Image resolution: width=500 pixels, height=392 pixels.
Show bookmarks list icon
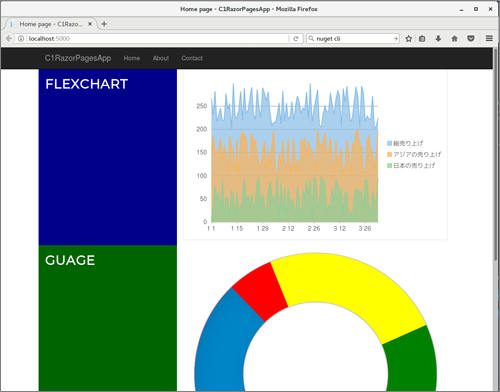[422, 39]
